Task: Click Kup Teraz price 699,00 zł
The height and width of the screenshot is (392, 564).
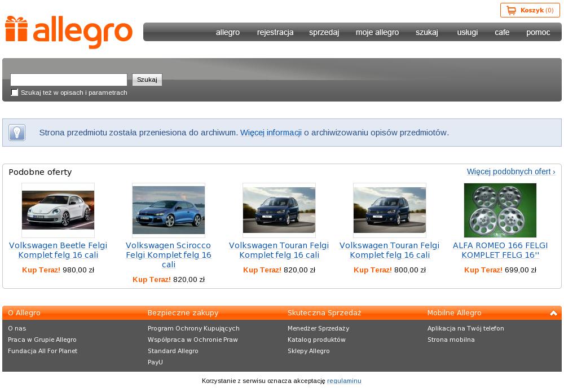Action: [x=500, y=270]
